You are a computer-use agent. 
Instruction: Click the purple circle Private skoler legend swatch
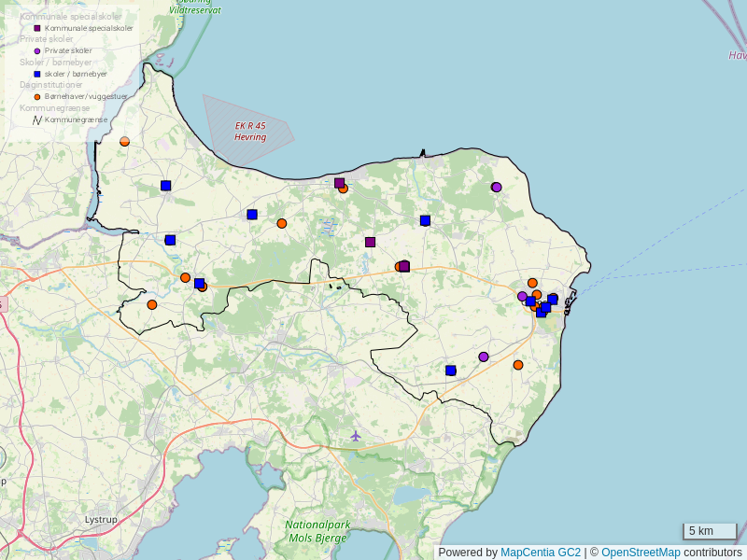click(37, 50)
